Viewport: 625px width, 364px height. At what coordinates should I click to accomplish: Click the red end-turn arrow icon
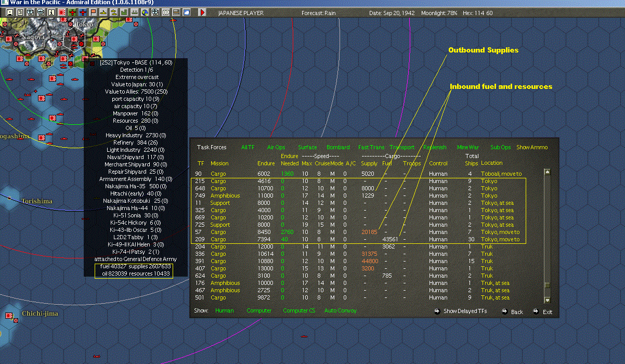click(203, 12)
